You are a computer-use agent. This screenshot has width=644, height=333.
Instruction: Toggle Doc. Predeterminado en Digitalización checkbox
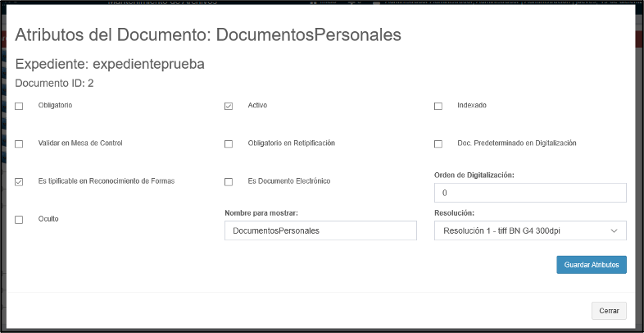click(x=438, y=144)
